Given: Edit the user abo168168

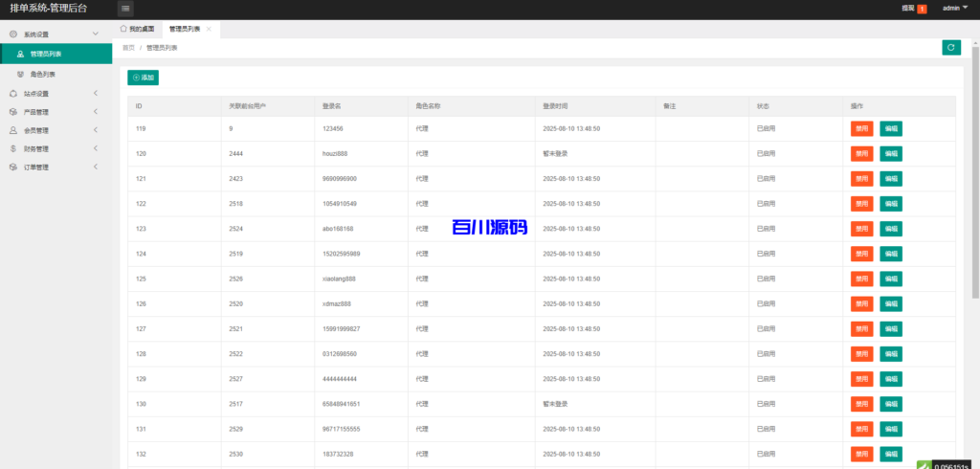Looking at the screenshot, I should click(x=891, y=229).
